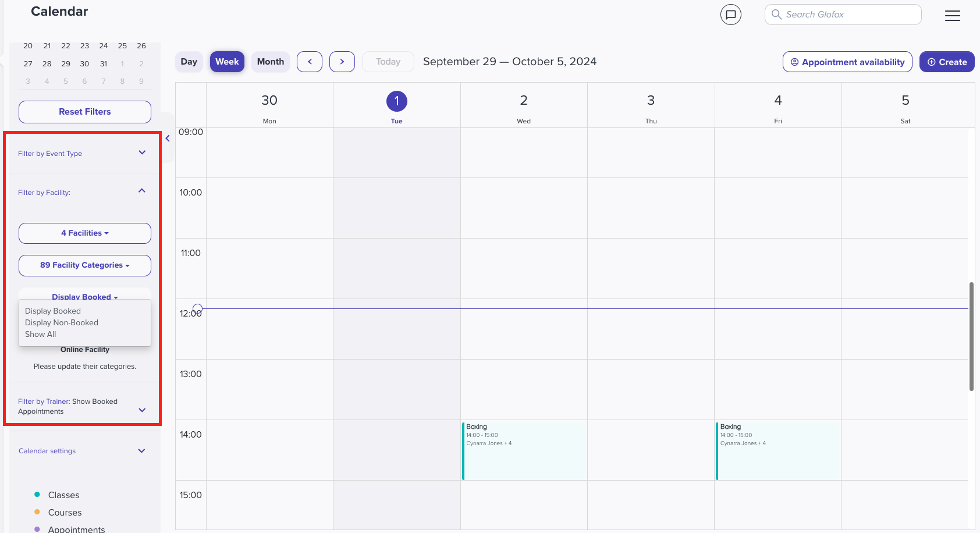Click the Reset Filters button

[85, 112]
